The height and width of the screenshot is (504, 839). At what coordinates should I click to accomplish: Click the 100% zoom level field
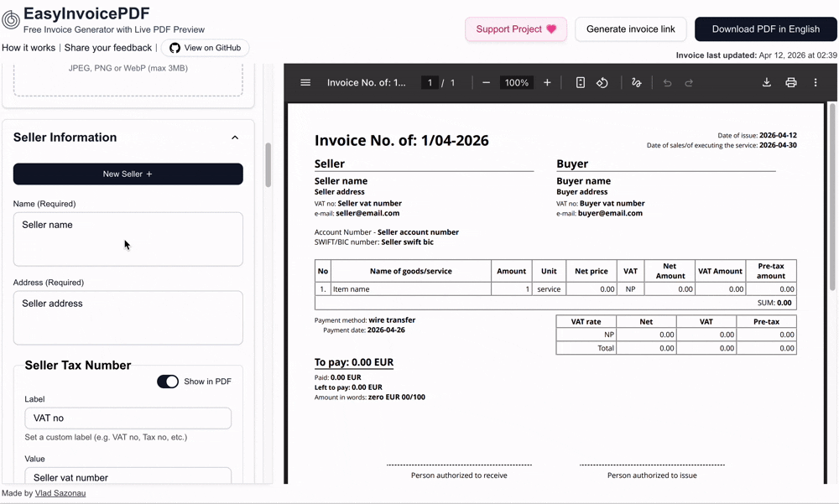point(516,82)
